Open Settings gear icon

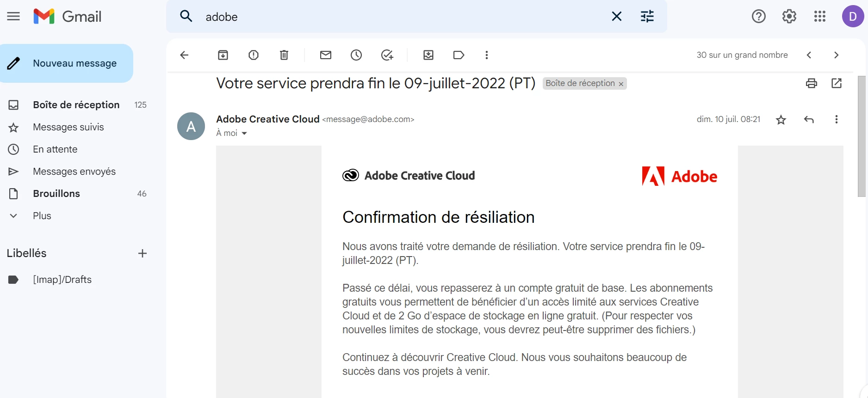789,17
